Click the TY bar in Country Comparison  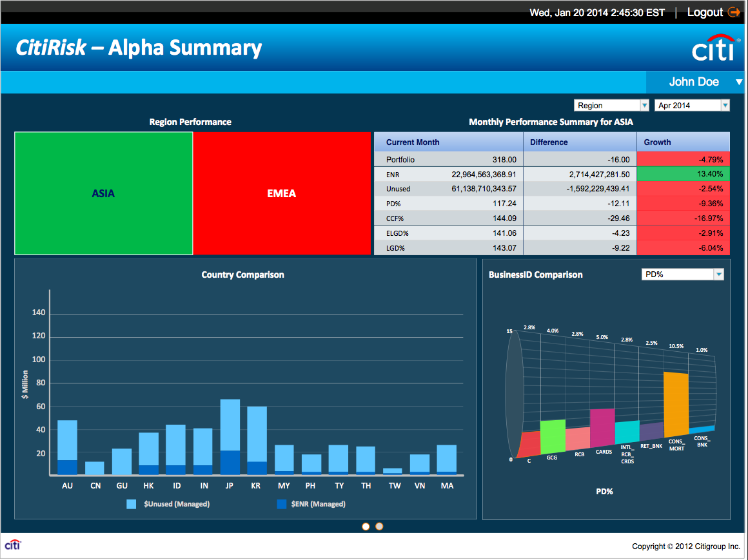tap(339, 460)
